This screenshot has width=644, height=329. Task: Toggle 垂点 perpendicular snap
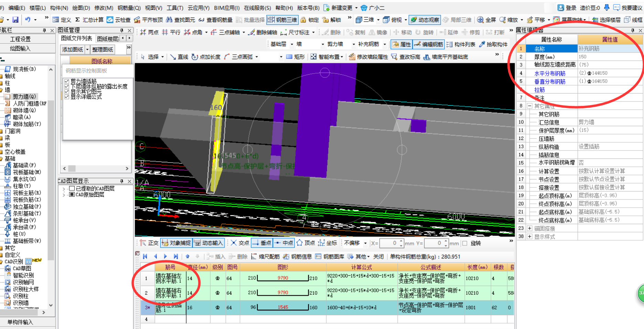point(262,243)
